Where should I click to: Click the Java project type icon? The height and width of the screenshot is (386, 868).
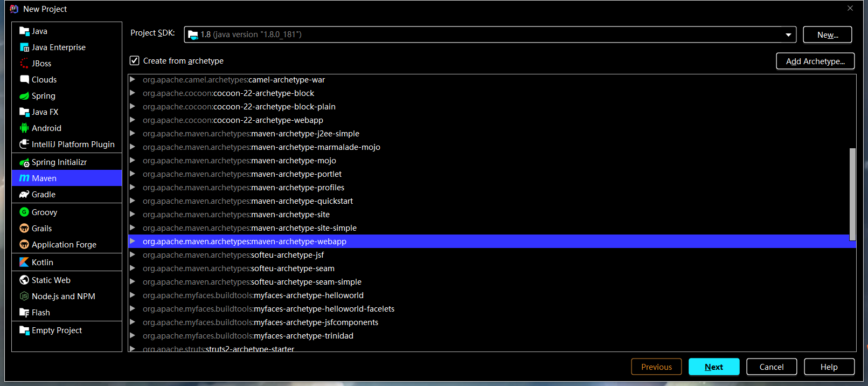click(24, 31)
